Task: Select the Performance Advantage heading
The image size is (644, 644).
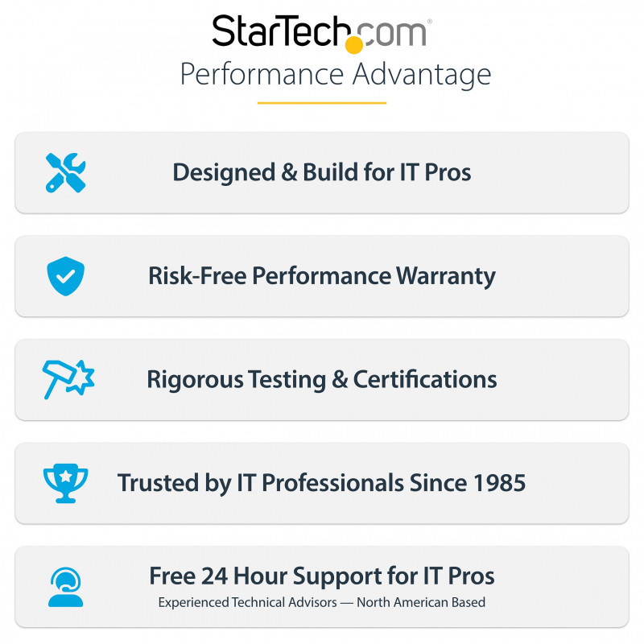Action: tap(335, 74)
